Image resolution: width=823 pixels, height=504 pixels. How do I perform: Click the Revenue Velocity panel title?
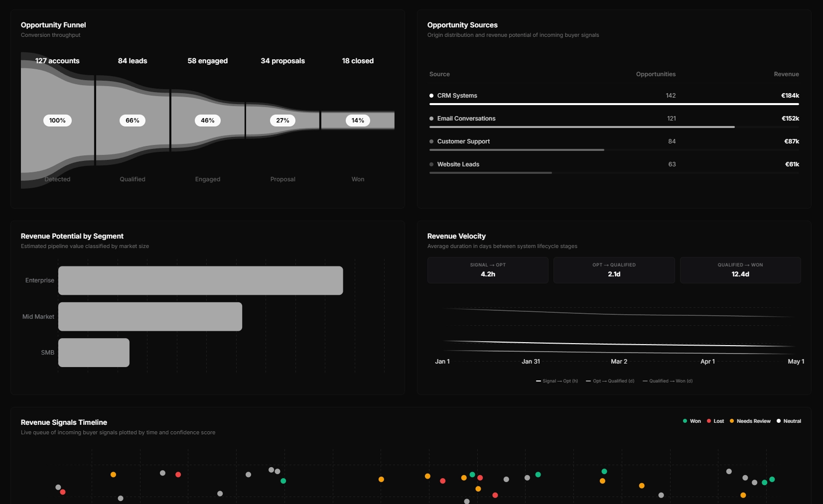click(456, 236)
